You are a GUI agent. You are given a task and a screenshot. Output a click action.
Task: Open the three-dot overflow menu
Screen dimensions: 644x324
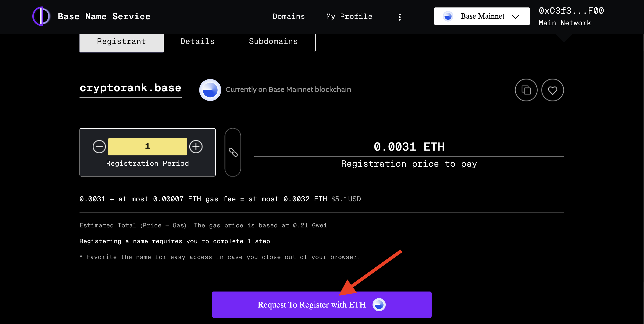(x=400, y=16)
